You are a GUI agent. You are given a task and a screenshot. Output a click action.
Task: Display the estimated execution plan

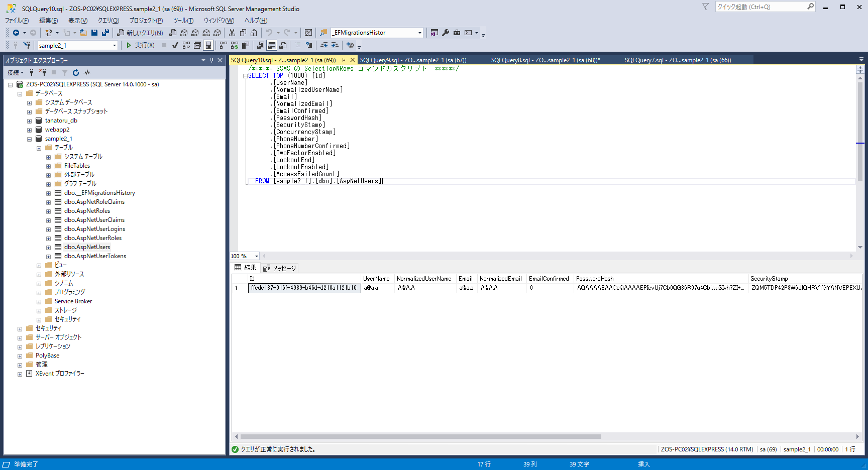click(x=186, y=45)
